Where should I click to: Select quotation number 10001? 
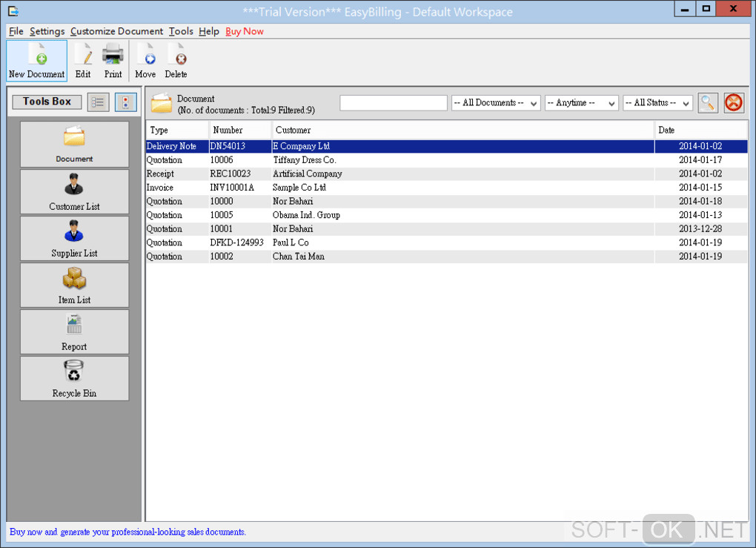pyautogui.click(x=447, y=228)
